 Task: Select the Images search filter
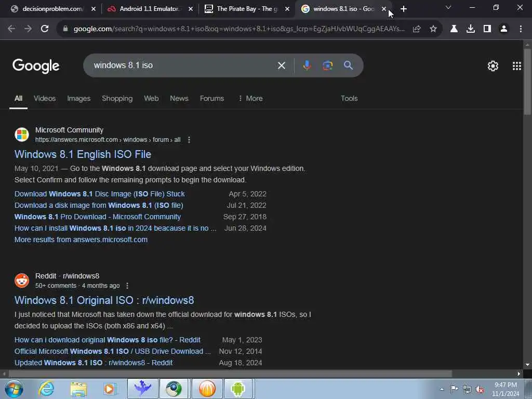pyautogui.click(x=79, y=98)
